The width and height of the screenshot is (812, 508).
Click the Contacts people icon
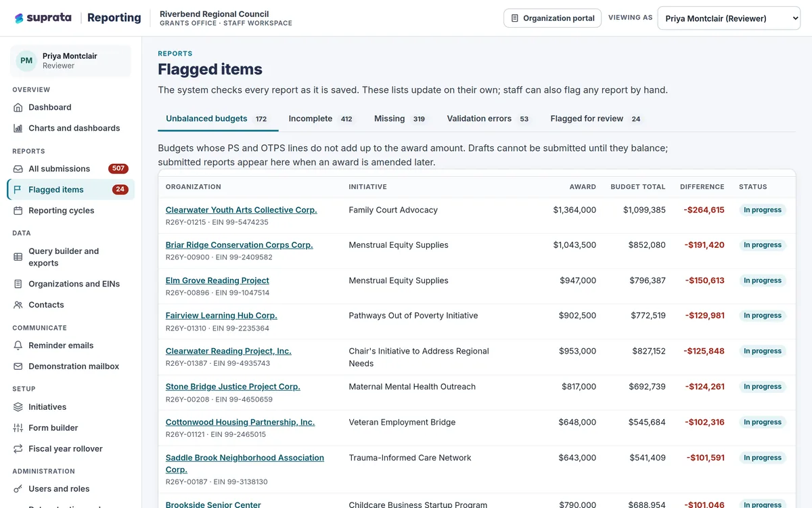pos(18,305)
